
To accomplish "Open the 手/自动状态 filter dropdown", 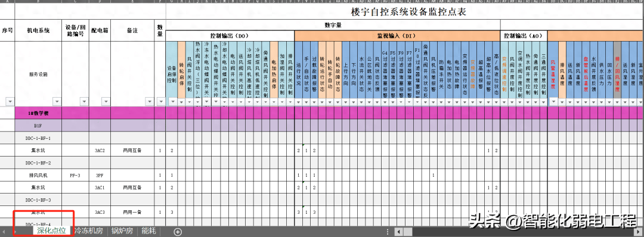I will pos(306,102).
